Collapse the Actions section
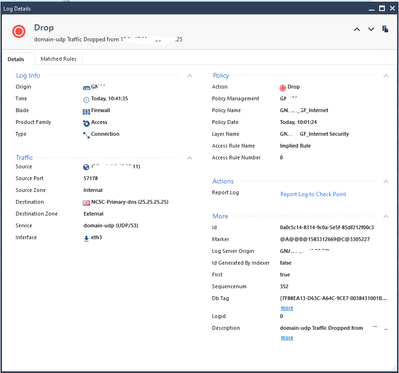The image size is (399, 373). tap(386, 181)
